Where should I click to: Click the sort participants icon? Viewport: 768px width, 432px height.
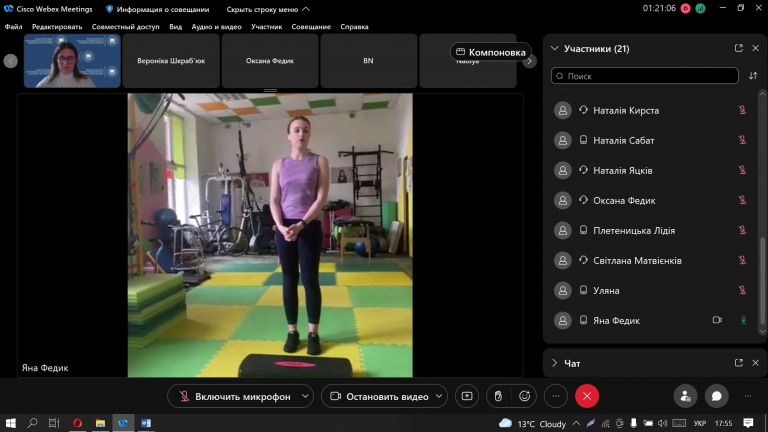pyautogui.click(x=753, y=76)
